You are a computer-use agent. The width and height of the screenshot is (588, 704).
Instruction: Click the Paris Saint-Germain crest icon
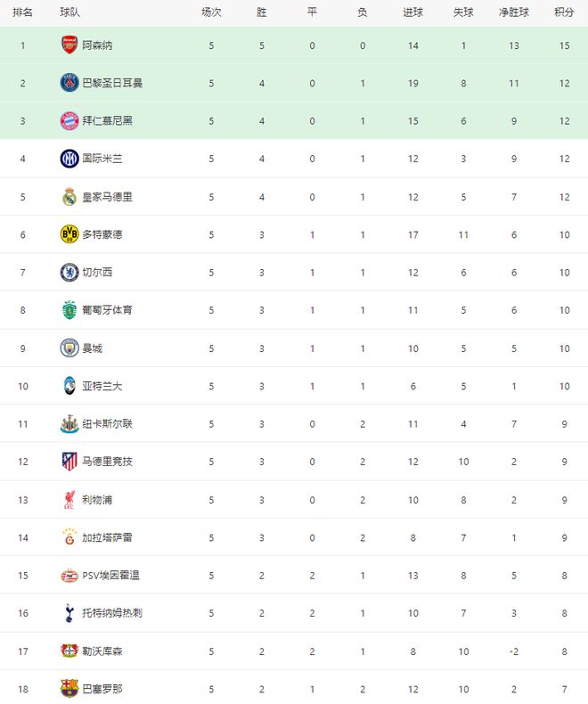click(69, 83)
